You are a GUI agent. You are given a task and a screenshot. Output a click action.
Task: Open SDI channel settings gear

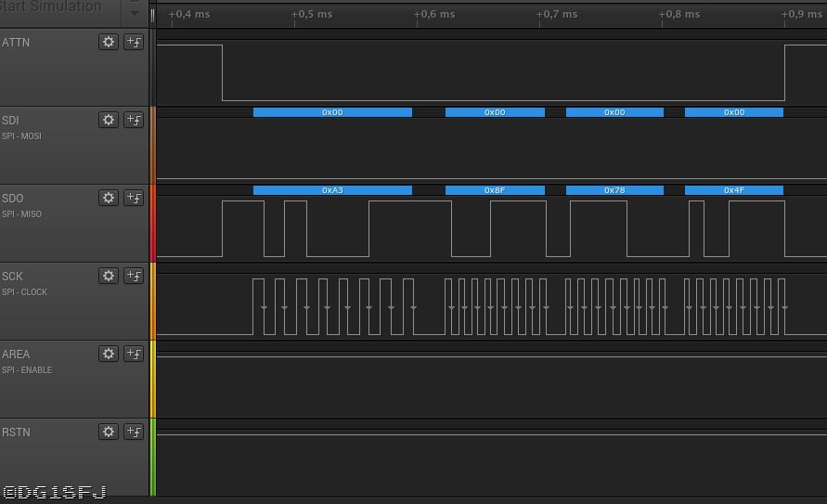coord(109,120)
